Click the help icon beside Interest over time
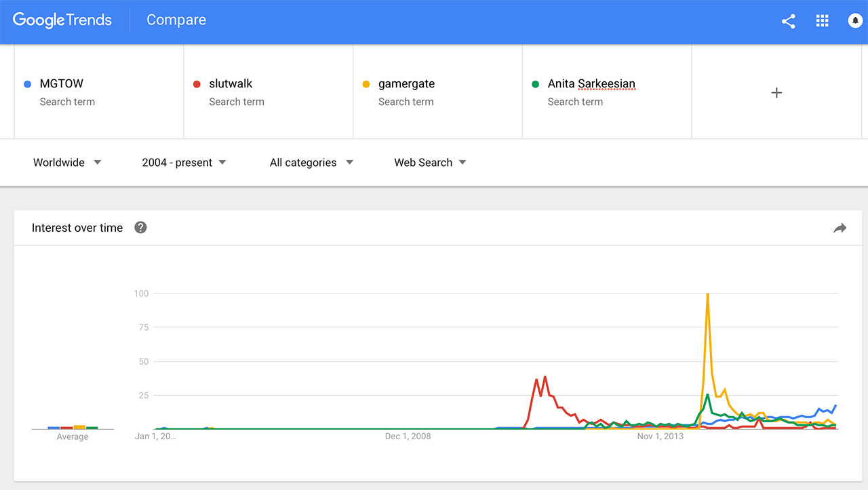The height and width of the screenshot is (490, 868). [x=140, y=228]
